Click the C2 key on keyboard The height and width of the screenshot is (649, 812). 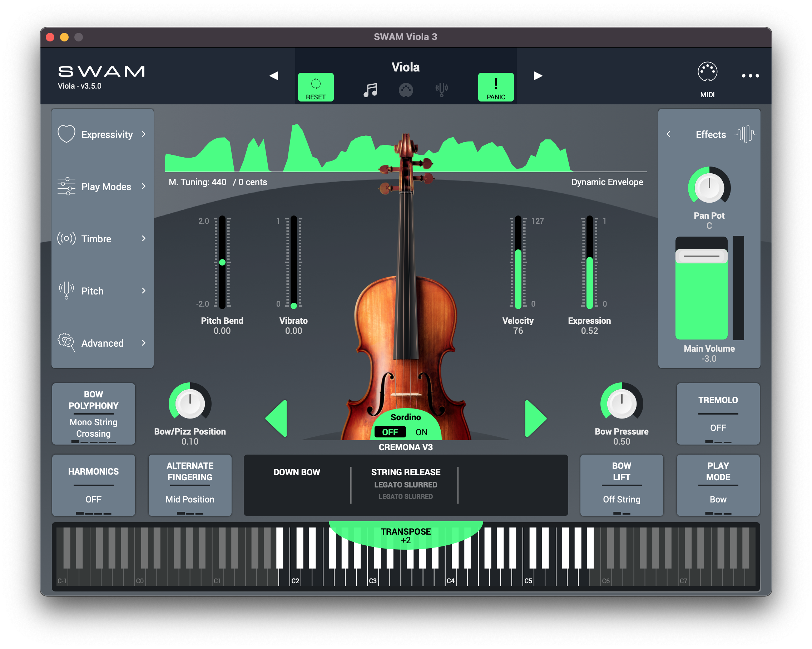(x=295, y=576)
